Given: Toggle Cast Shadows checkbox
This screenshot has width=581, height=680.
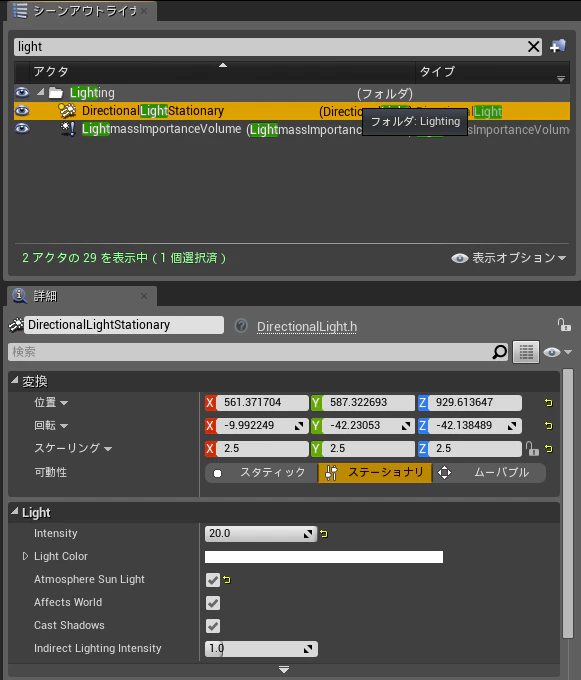Looking at the screenshot, I should tap(213, 626).
